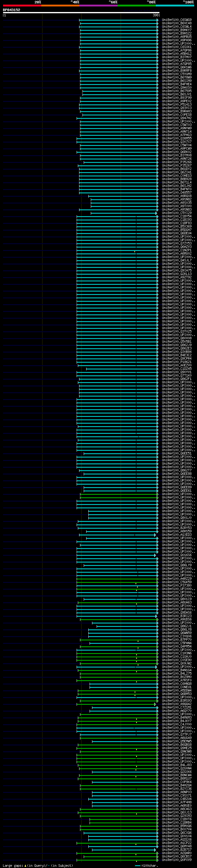Viewport: 197px width, 868px height.
Task: Open hit UniRef100_B6T595 label
Action: (x=177, y=91)
